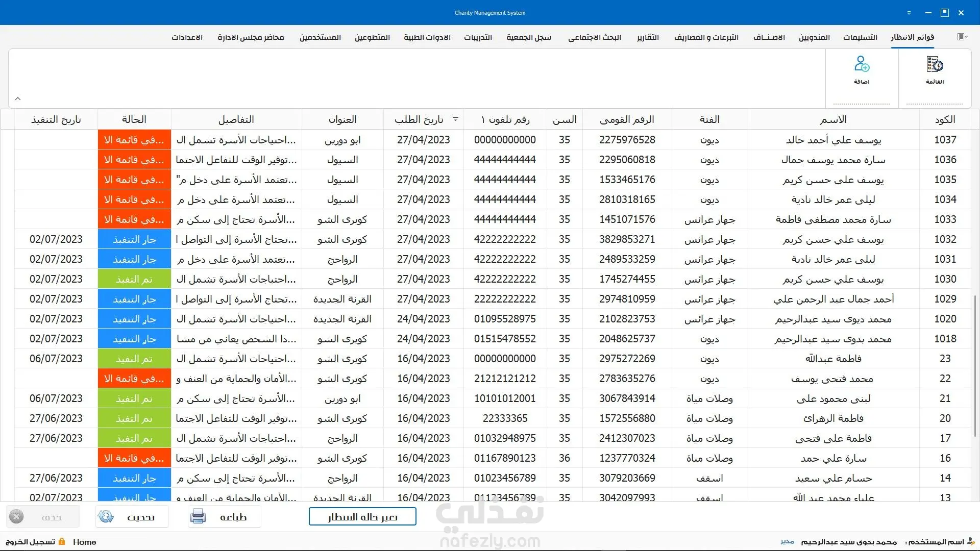Click the red status cell of row 1037

134,140
